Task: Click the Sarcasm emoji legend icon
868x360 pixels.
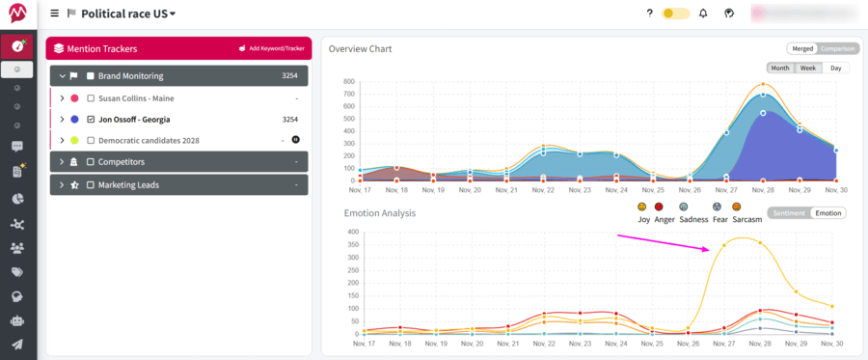Action: pos(737,208)
